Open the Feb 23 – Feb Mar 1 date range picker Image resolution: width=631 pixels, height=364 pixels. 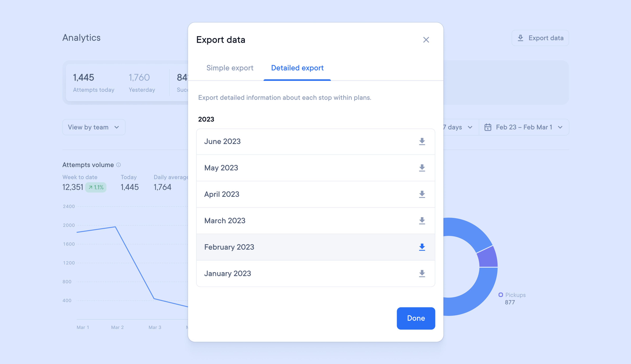click(x=524, y=127)
